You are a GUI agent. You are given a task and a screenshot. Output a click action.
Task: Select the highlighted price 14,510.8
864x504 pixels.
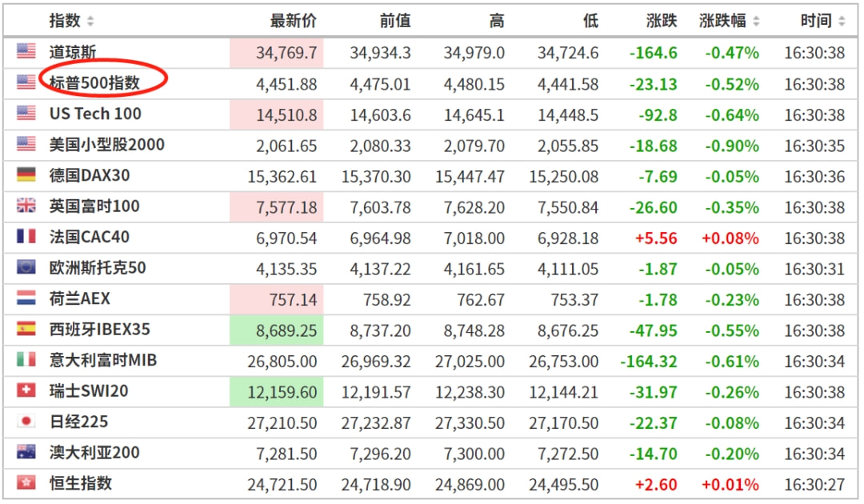tap(286, 114)
